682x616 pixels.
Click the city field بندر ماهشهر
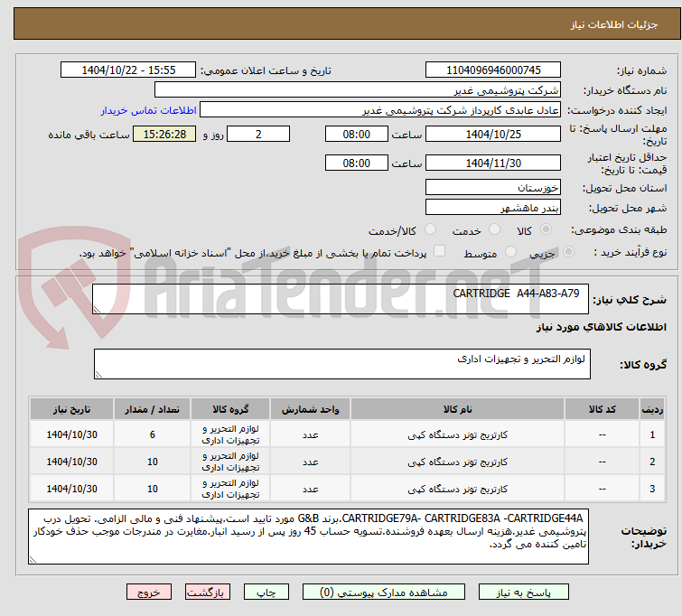pos(493,207)
